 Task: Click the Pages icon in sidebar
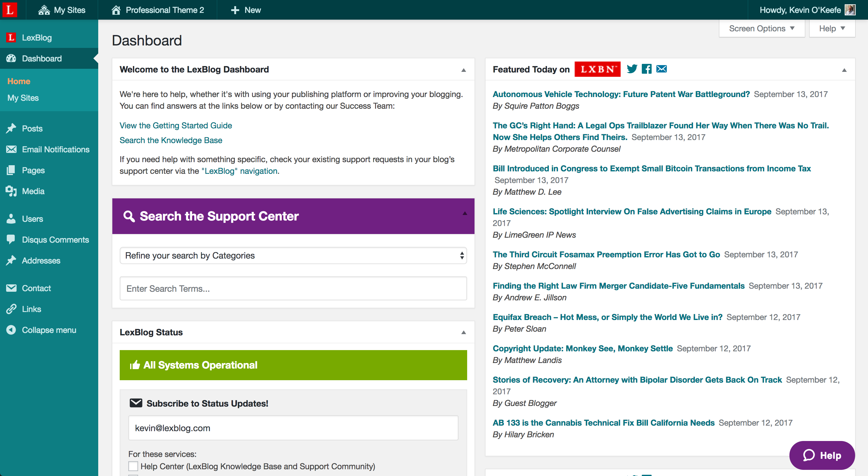pyautogui.click(x=11, y=170)
